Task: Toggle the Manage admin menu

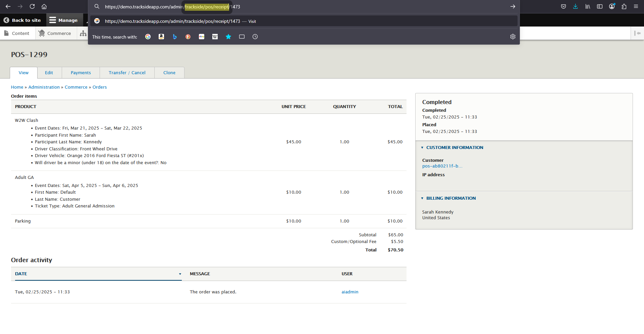Action: [64, 20]
